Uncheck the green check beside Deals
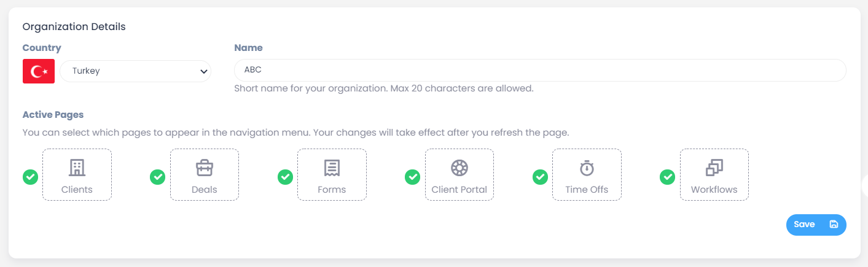The image size is (868, 267). 158,177
